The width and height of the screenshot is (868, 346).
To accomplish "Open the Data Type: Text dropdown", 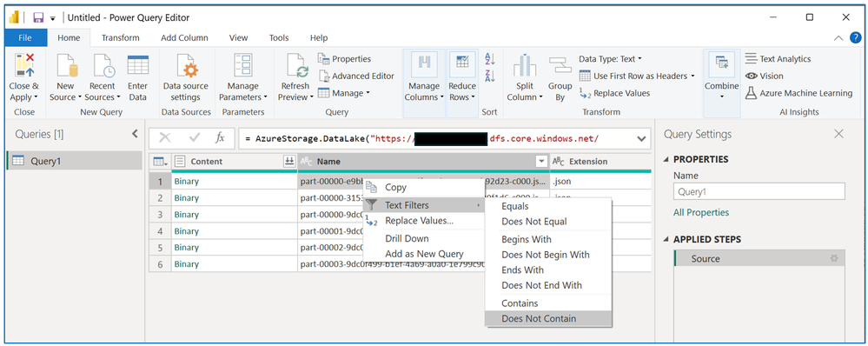I will [610, 59].
